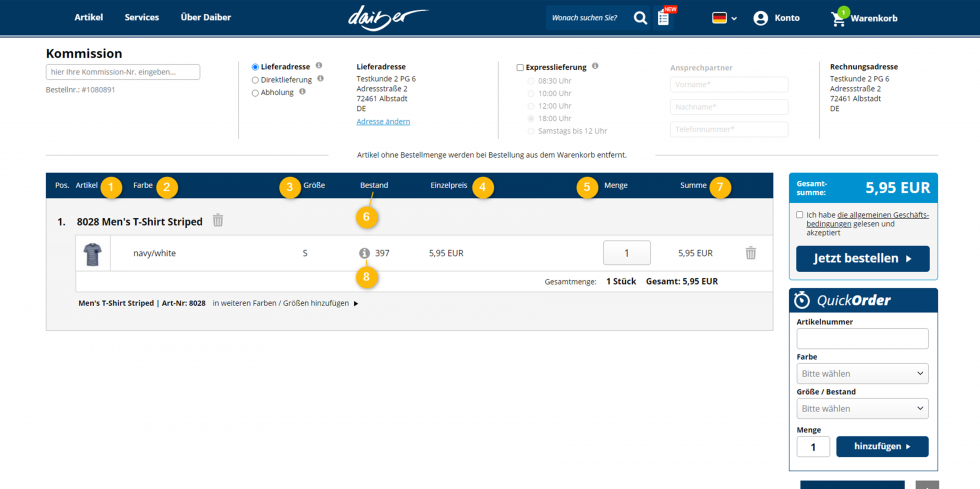Click the Men's T-Shirt Striped | Art-Nr: 8028 text
The image size is (980, 489).
coord(141,303)
